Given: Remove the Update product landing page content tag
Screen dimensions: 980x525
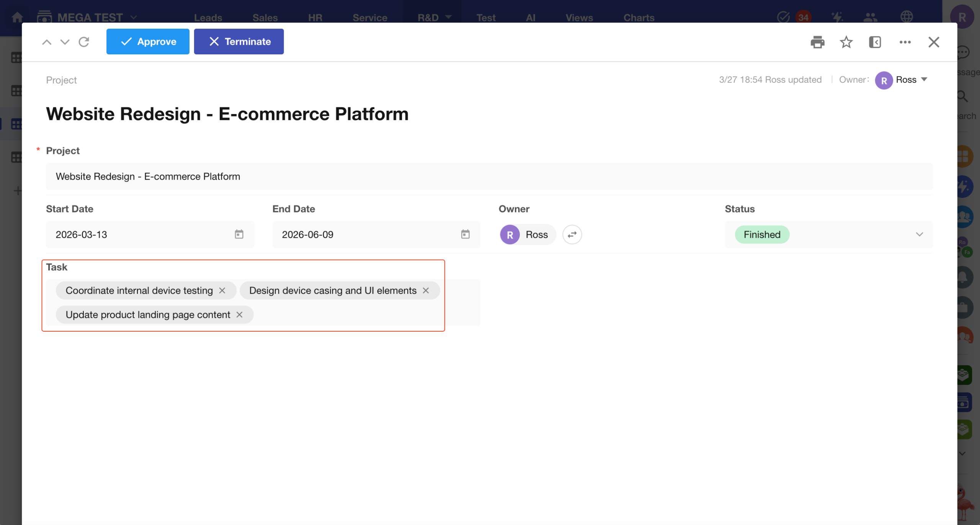Looking at the screenshot, I should pyautogui.click(x=240, y=315).
